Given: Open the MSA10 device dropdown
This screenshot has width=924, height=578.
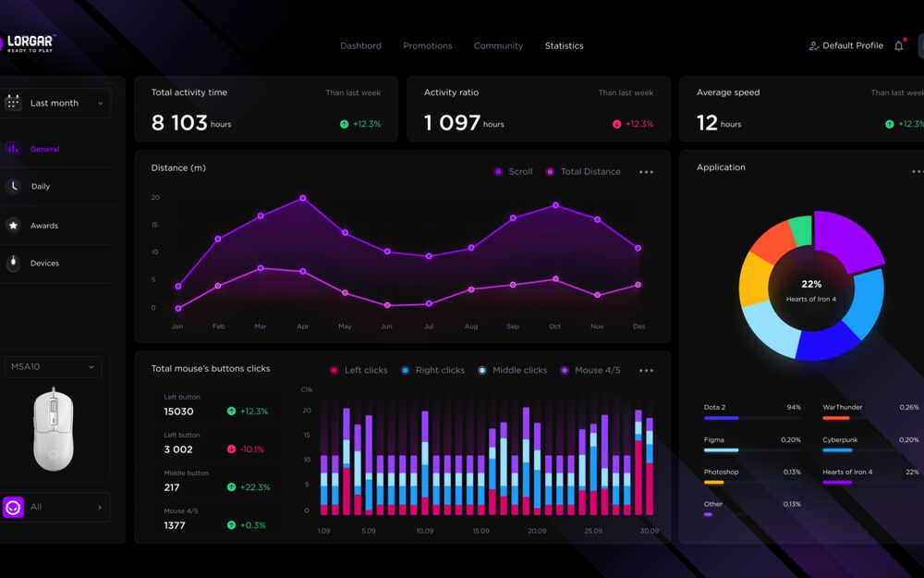Looking at the screenshot, I should click(53, 367).
